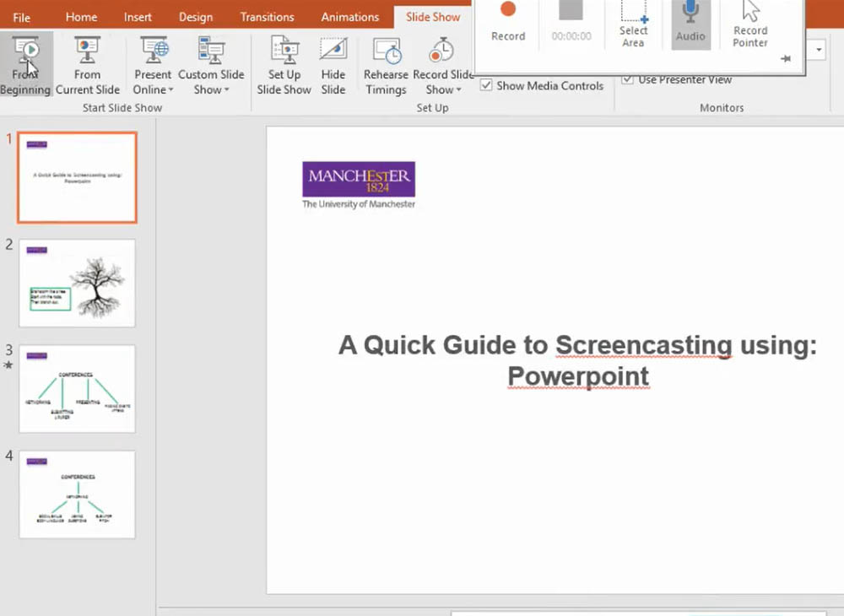Image resolution: width=844 pixels, height=616 pixels.
Task: Switch to the Home tab
Action: pos(81,17)
